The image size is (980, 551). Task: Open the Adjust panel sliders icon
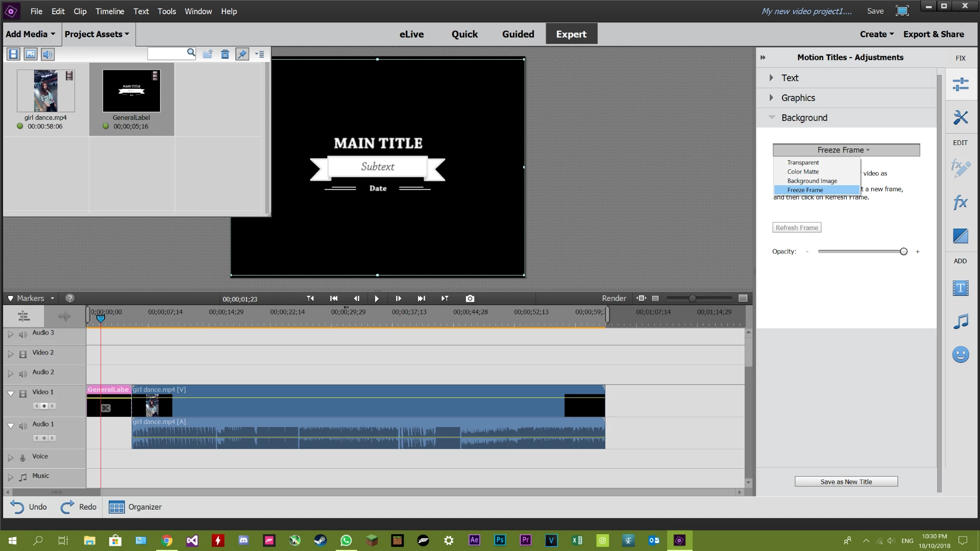[960, 84]
